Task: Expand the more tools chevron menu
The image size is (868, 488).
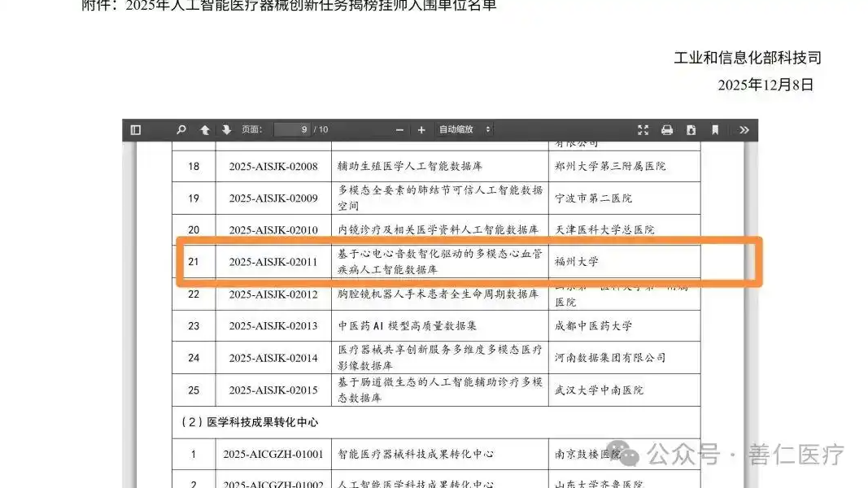Action: (x=744, y=130)
